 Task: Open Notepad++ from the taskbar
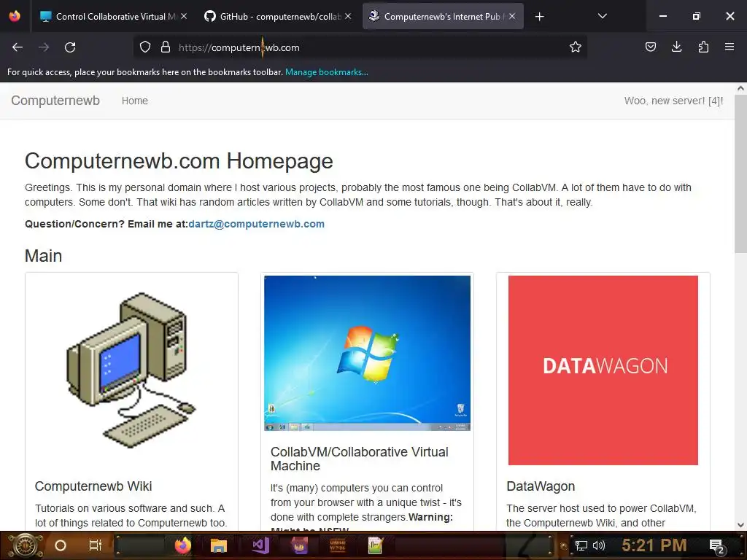pyautogui.click(x=376, y=545)
